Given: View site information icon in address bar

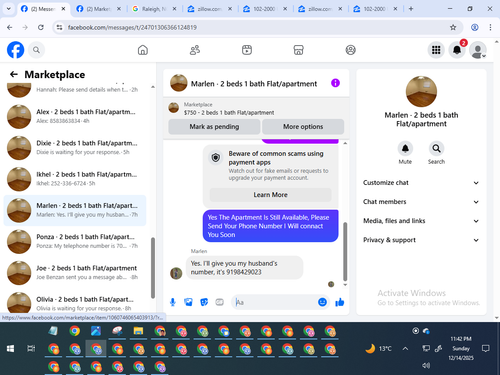Looking at the screenshot, I should pos(59,27).
